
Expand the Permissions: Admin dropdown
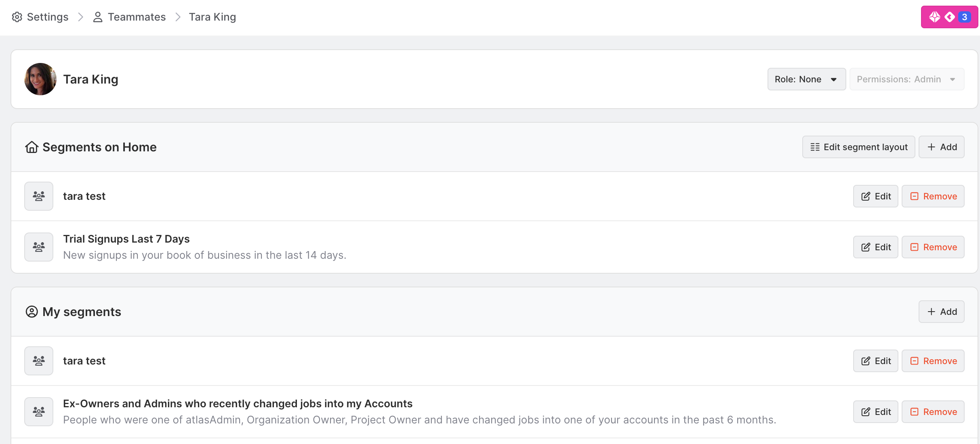pos(906,79)
